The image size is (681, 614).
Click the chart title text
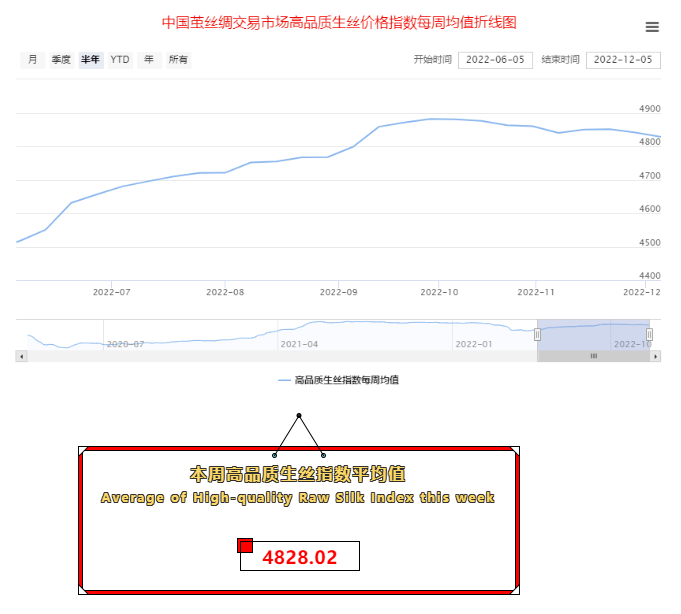tap(340, 22)
